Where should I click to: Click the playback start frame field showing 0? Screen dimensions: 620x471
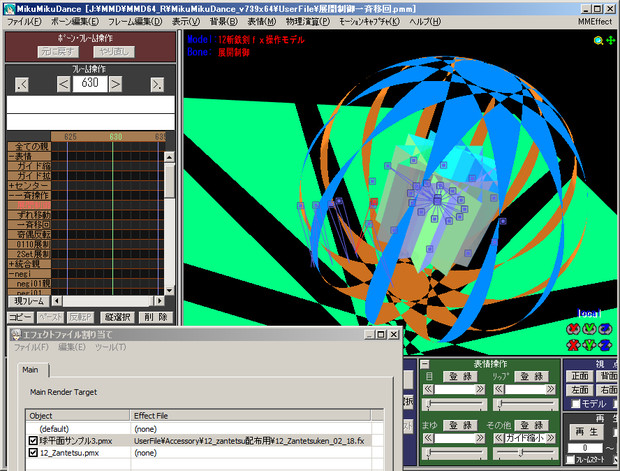tap(585, 448)
